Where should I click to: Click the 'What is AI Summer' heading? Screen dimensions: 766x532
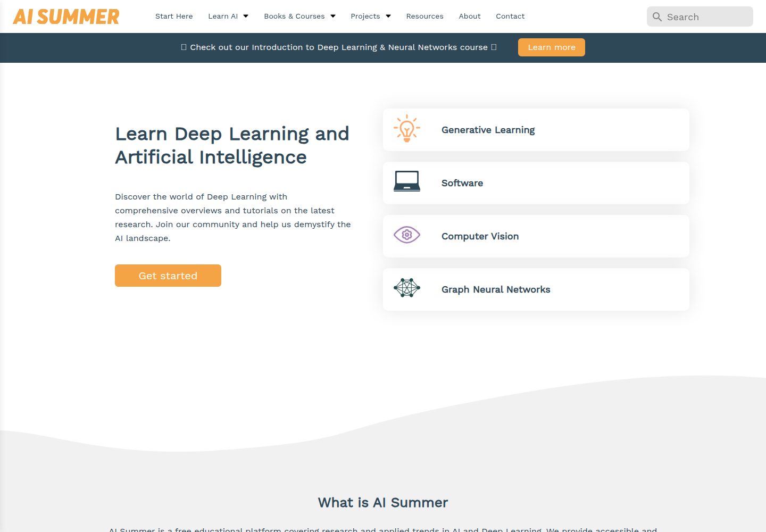[383, 503]
